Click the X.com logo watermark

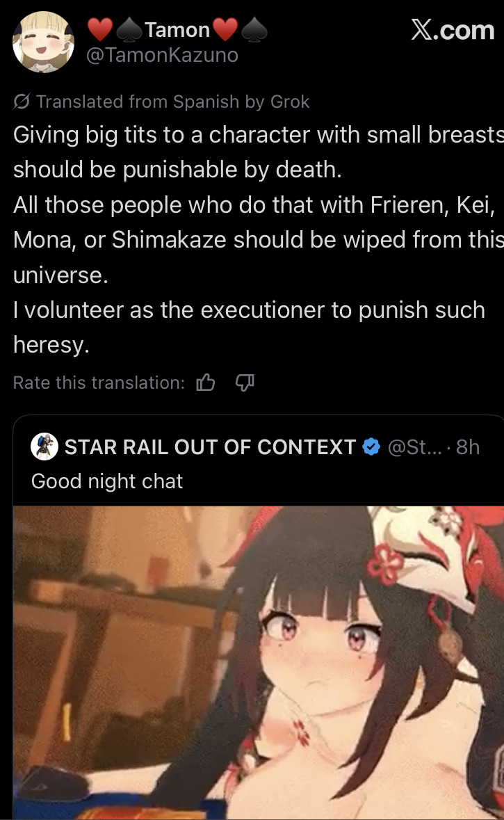coord(453,30)
